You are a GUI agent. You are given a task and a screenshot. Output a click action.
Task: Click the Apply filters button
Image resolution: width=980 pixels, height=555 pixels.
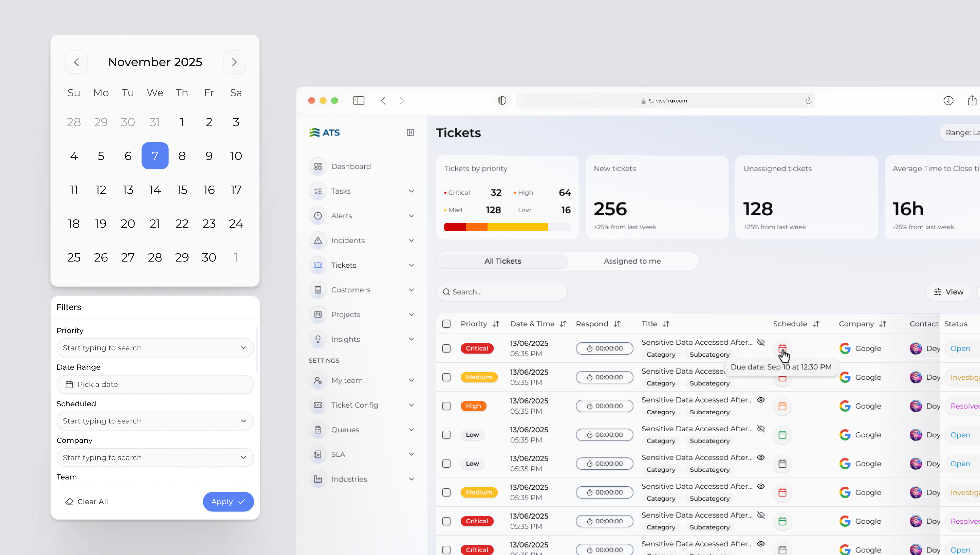(x=228, y=502)
